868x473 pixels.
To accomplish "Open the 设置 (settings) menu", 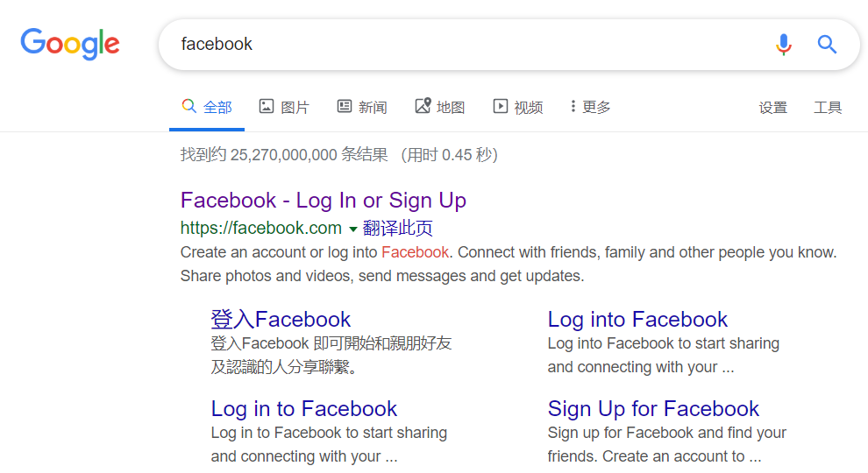I will (772, 108).
